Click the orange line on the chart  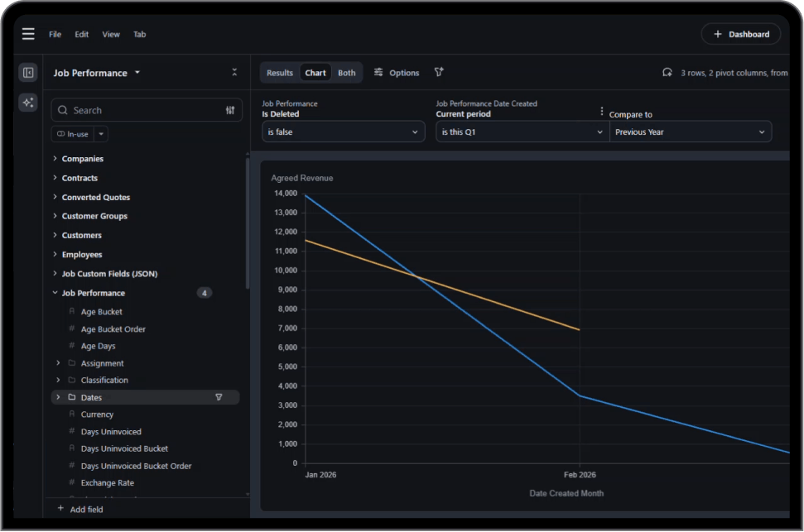442,285
